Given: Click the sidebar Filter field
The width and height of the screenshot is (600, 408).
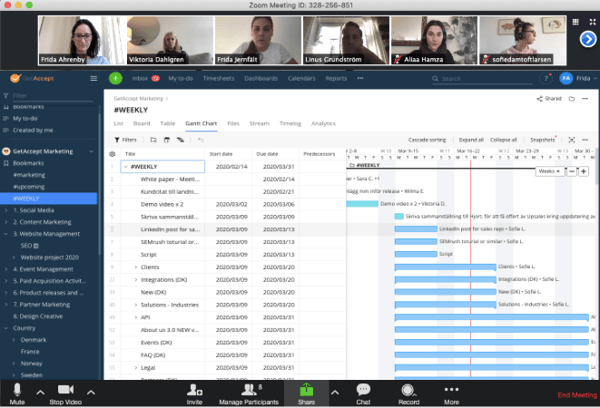Looking at the screenshot, I should coord(48,96).
